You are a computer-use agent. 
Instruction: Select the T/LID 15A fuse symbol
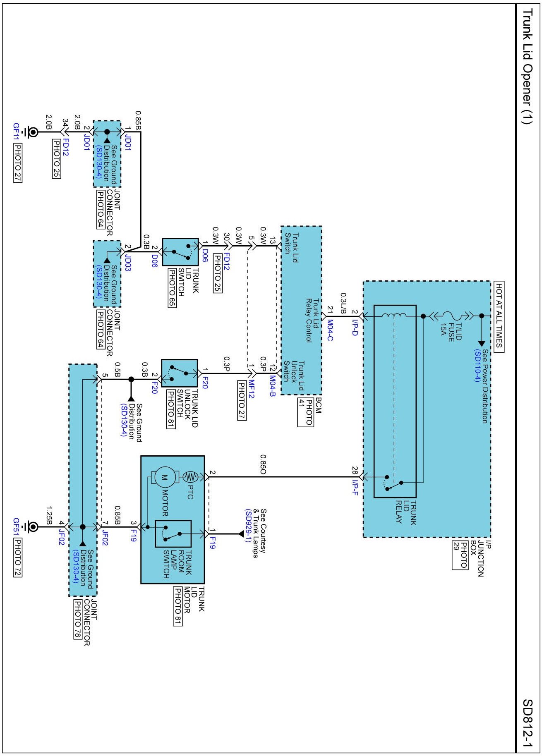tap(450, 316)
